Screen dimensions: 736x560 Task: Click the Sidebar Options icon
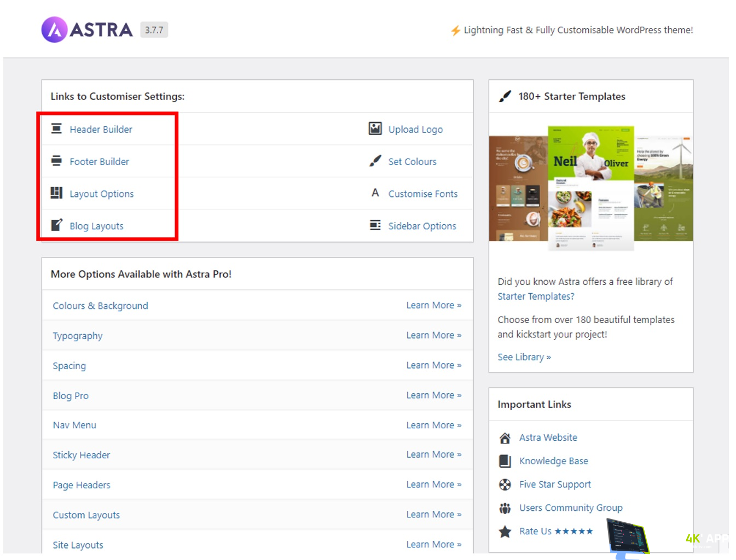[375, 225]
